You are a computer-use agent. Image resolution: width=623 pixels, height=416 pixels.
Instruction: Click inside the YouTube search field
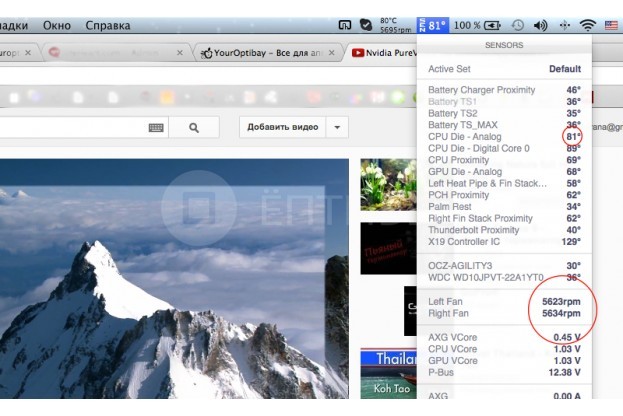[72, 128]
